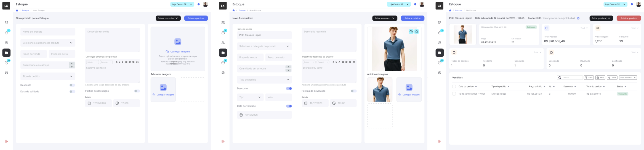Open Ação em massa dropdown in right screen
Viewport: 644px width, 150px height.
click(x=628, y=78)
